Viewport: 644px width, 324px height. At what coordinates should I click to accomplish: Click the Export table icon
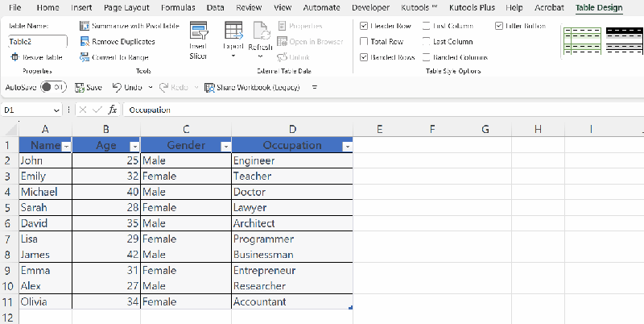coord(233,31)
